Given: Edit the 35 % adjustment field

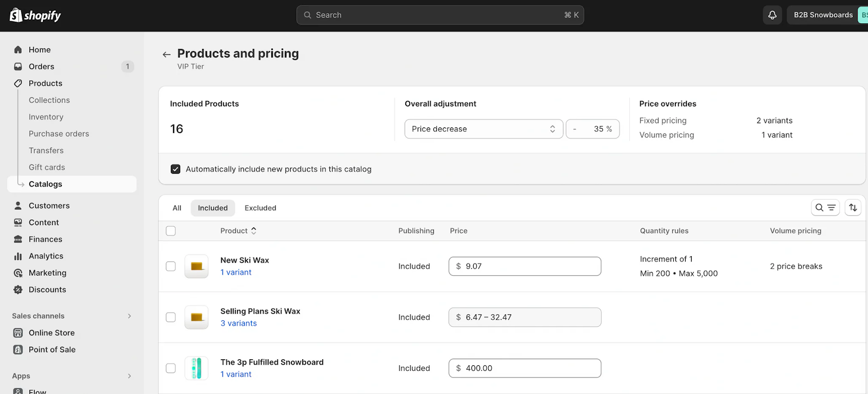Looking at the screenshot, I should click(592, 129).
